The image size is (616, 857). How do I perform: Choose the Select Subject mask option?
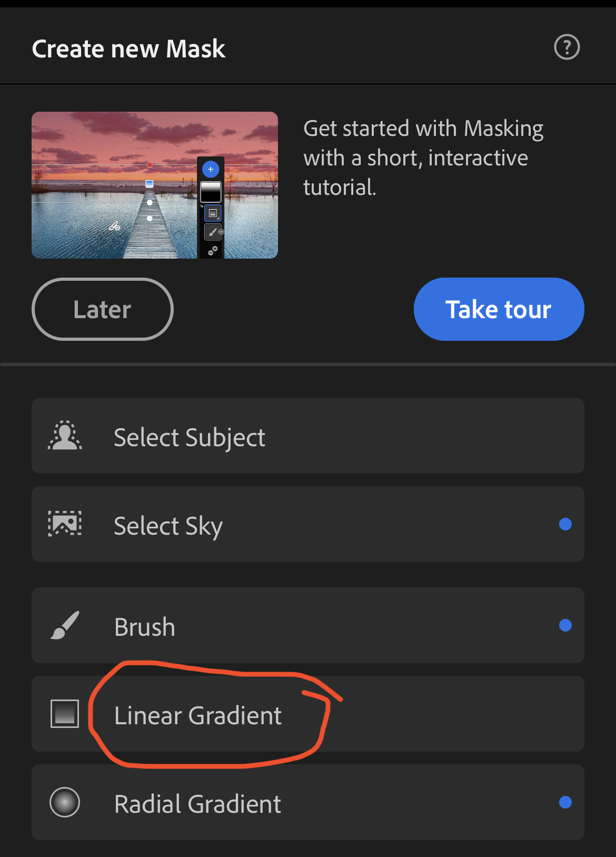pos(308,436)
